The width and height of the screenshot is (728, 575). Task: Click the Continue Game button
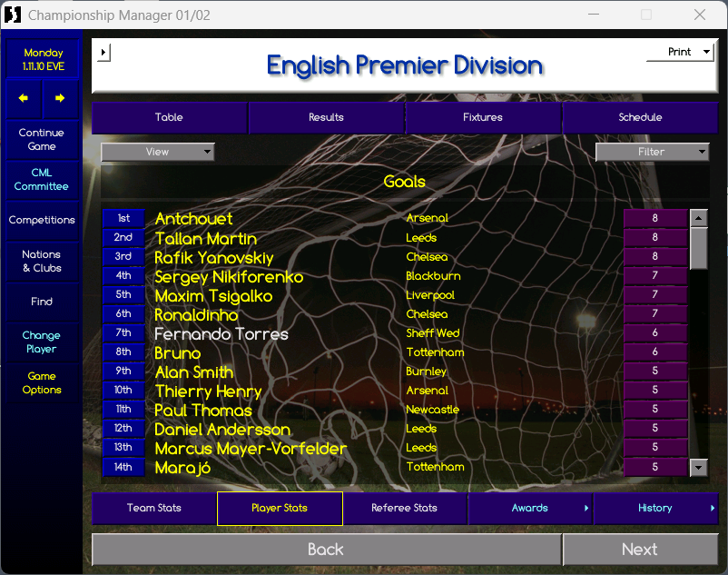pyautogui.click(x=42, y=139)
